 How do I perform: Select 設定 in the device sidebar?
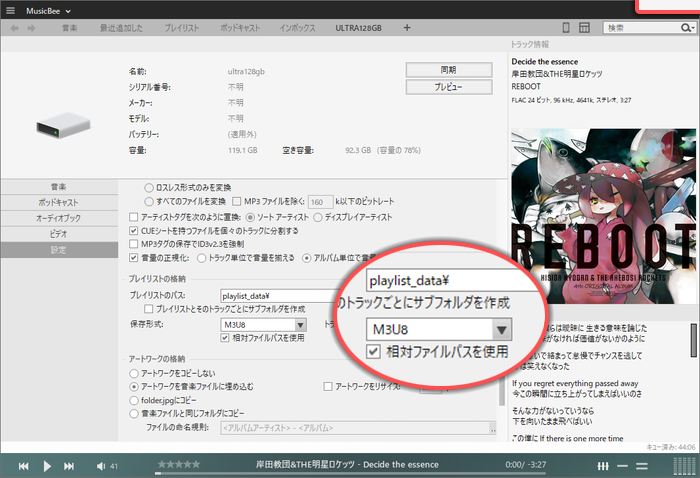[x=59, y=250]
